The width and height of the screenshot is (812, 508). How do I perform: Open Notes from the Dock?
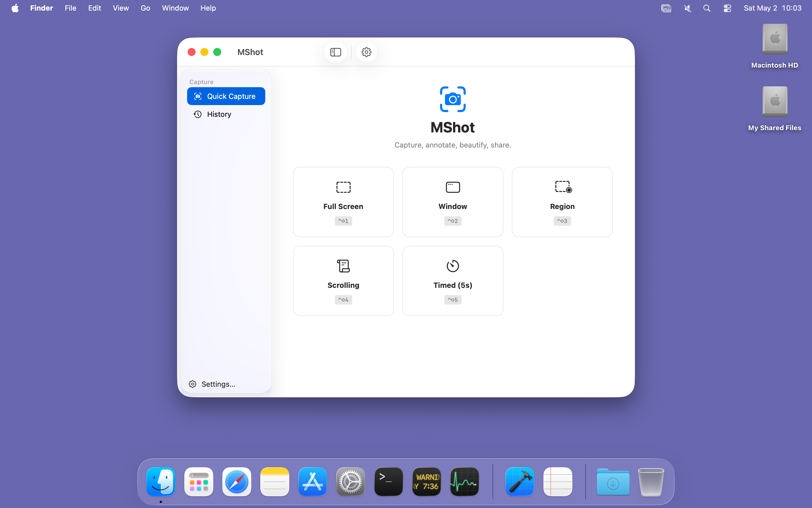274,481
